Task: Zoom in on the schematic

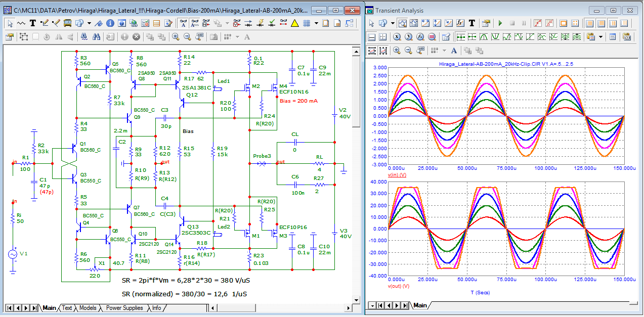Action: click(x=176, y=36)
